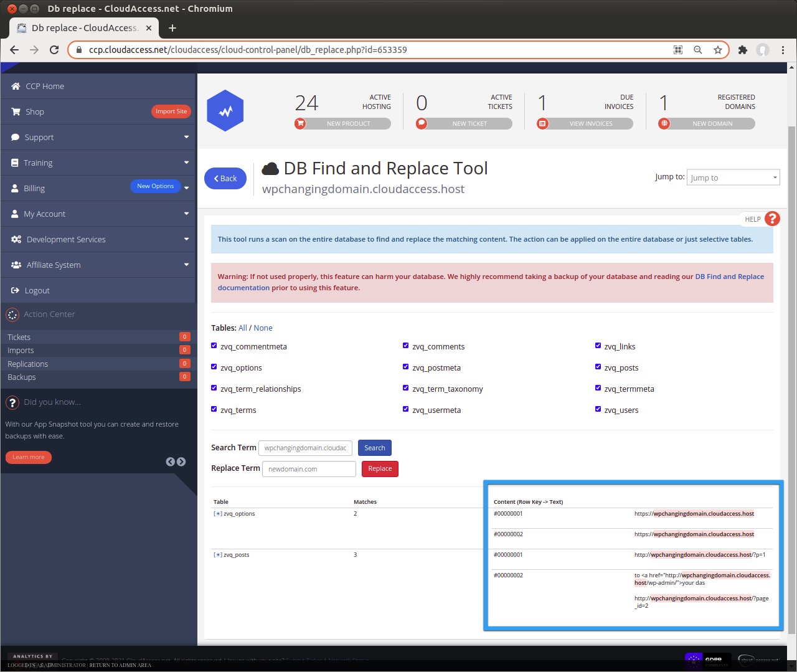The height and width of the screenshot is (672, 797).
Task: Click the red HELP question mark icon
Action: (772, 219)
